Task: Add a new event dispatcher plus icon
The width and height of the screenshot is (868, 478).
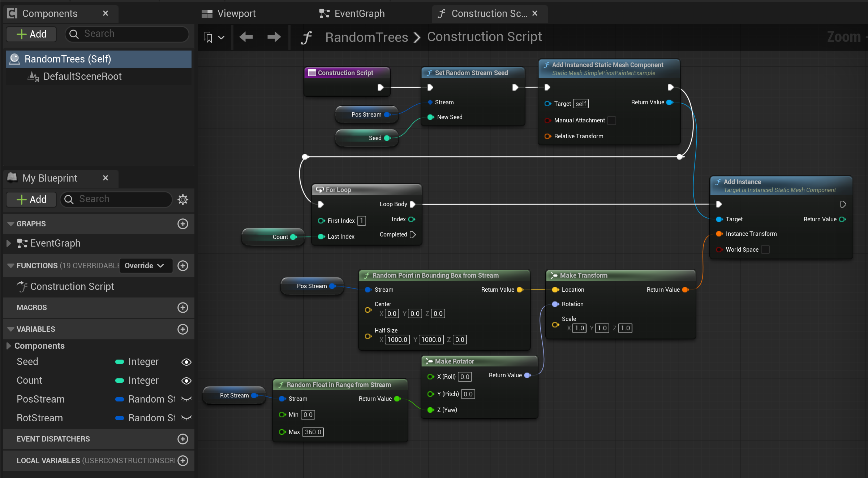Action: (183, 439)
